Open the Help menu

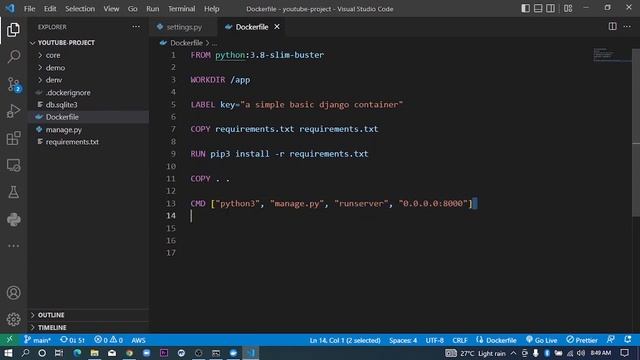211,9
